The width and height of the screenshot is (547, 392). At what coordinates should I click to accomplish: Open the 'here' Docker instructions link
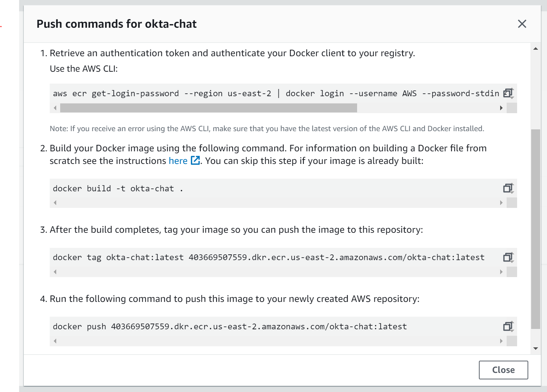[x=178, y=161]
